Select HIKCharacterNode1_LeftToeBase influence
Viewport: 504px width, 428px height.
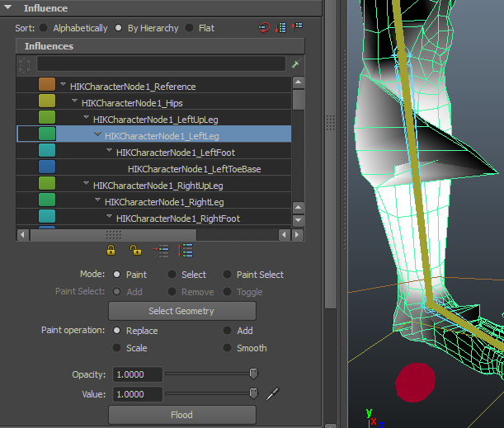point(195,169)
